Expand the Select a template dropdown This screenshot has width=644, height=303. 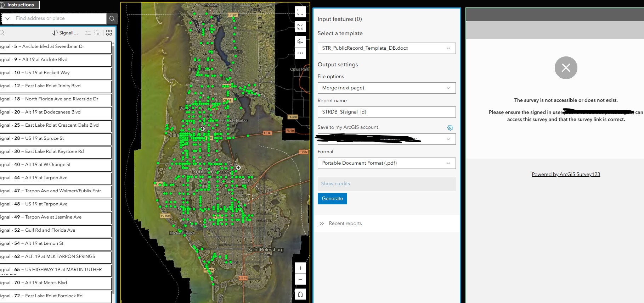(386, 48)
